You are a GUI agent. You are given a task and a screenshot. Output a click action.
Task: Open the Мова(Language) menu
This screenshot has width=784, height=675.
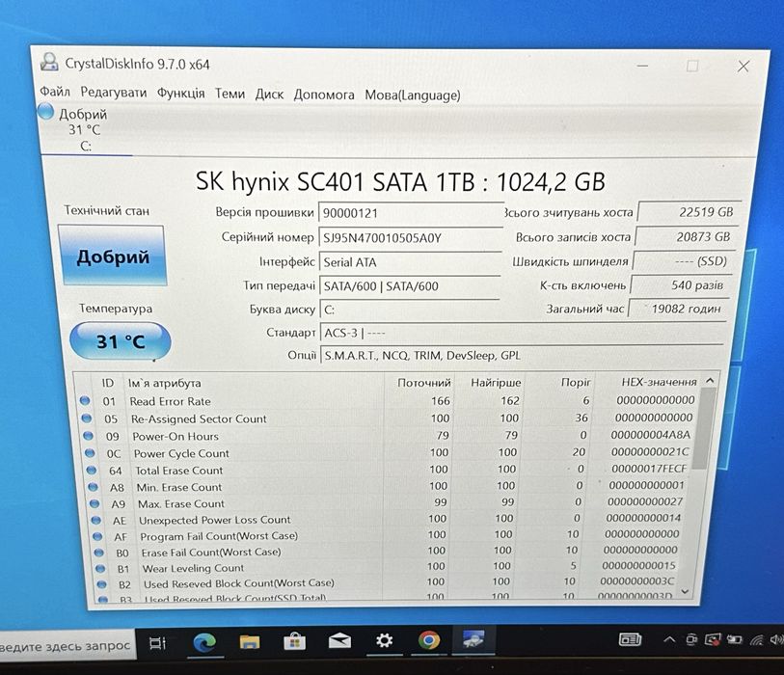[x=413, y=95]
